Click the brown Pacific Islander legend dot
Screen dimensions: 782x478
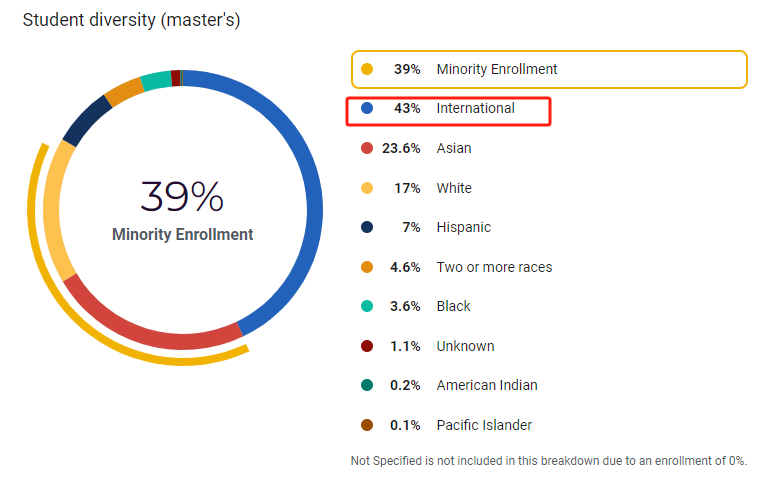point(367,425)
